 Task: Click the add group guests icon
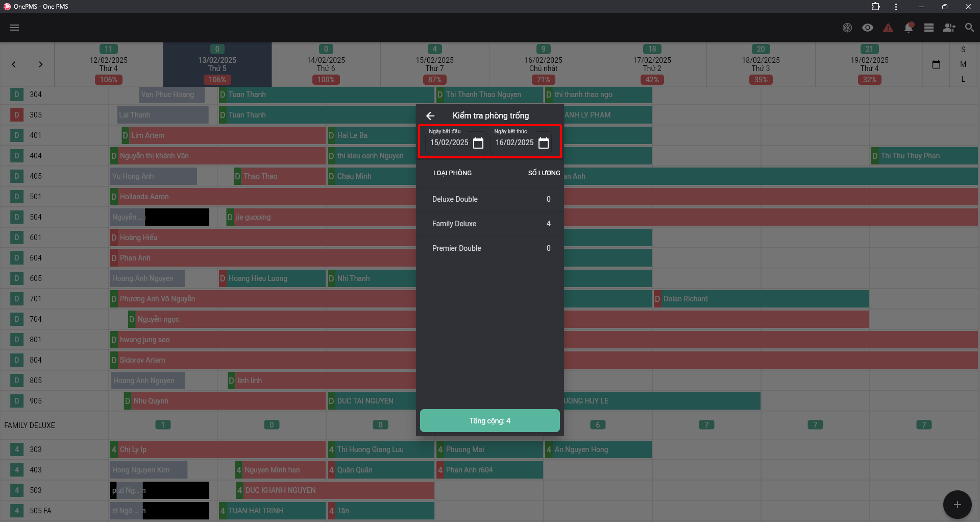pyautogui.click(x=949, y=28)
